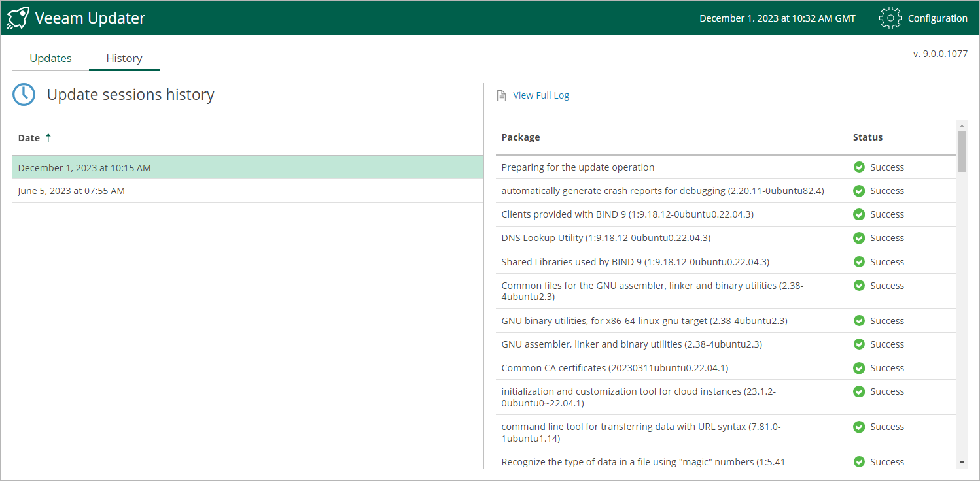The width and height of the screenshot is (980, 481).
Task: Click Success status for Preparing for the update operation
Action: click(887, 167)
